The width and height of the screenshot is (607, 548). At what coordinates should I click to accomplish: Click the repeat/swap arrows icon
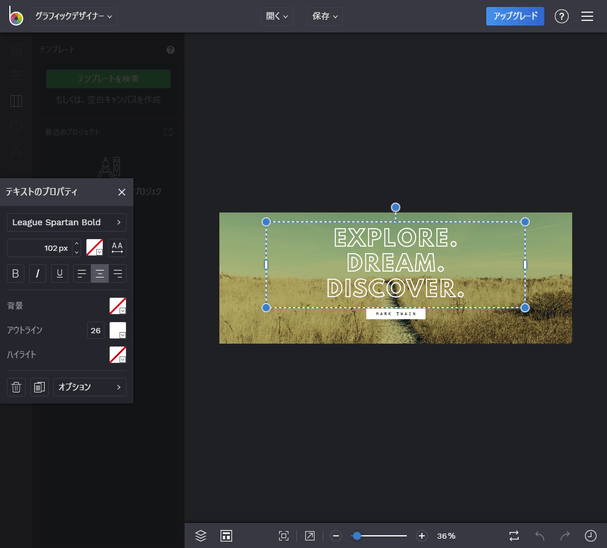pyautogui.click(x=514, y=536)
